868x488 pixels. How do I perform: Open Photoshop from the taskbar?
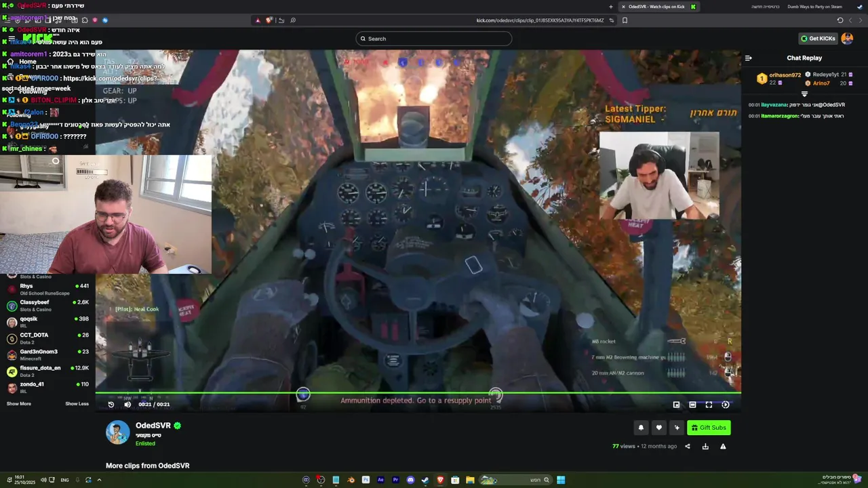366,480
